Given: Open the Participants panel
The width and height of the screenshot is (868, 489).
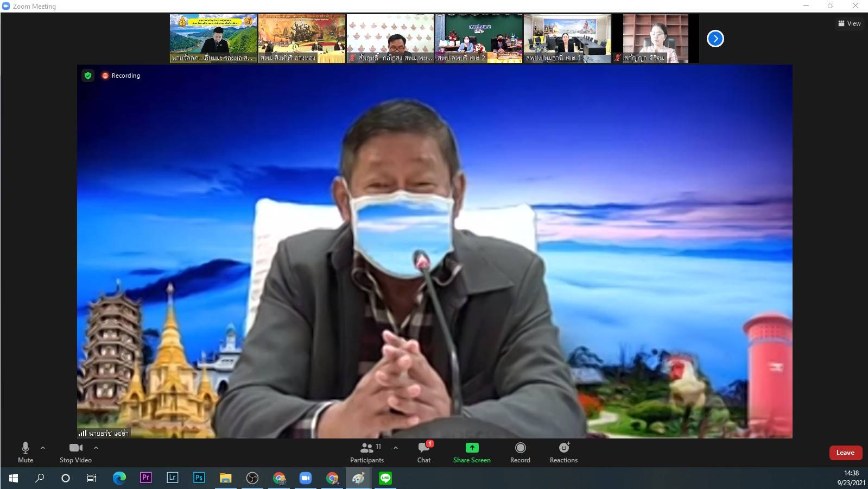Looking at the screenshot, I should (367, 452).
